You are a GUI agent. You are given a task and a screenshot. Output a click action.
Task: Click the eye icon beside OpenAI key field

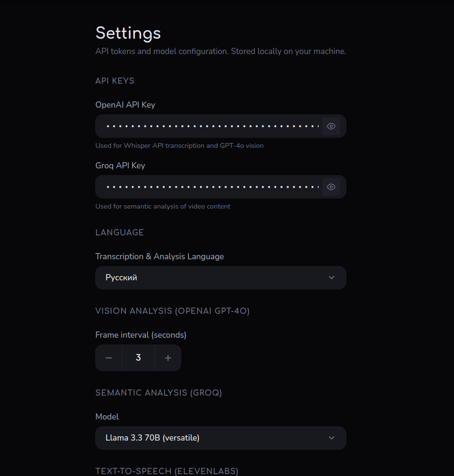pyautogui.click(x=331, y=126)
